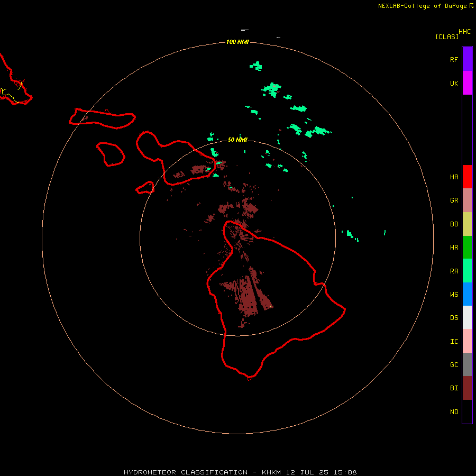Click the "HR" legend label

coord(454,248)
